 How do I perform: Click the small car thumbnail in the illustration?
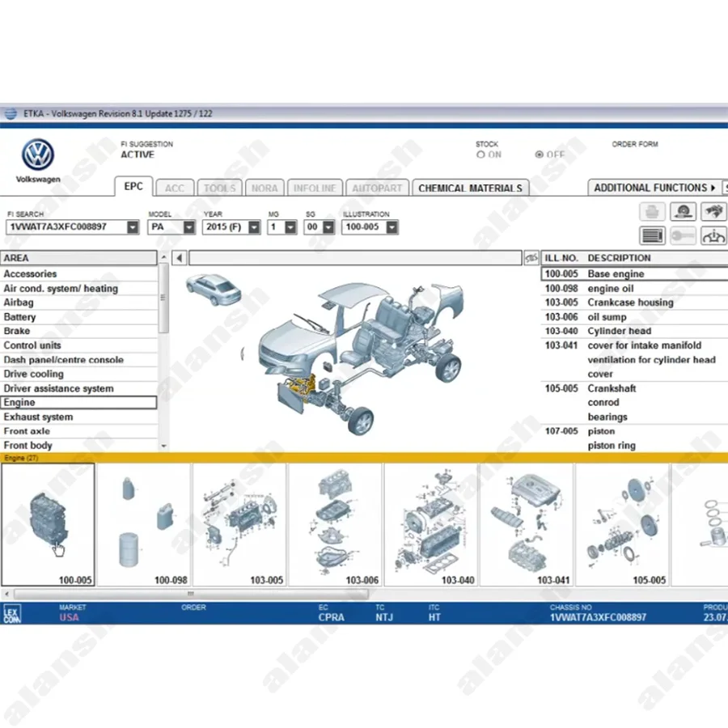click(214, 290)
